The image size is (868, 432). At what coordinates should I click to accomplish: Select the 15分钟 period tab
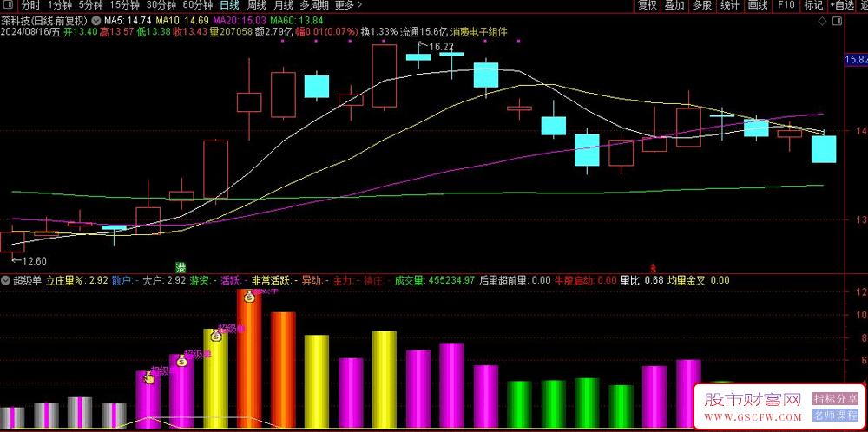[x=124, y=5]
